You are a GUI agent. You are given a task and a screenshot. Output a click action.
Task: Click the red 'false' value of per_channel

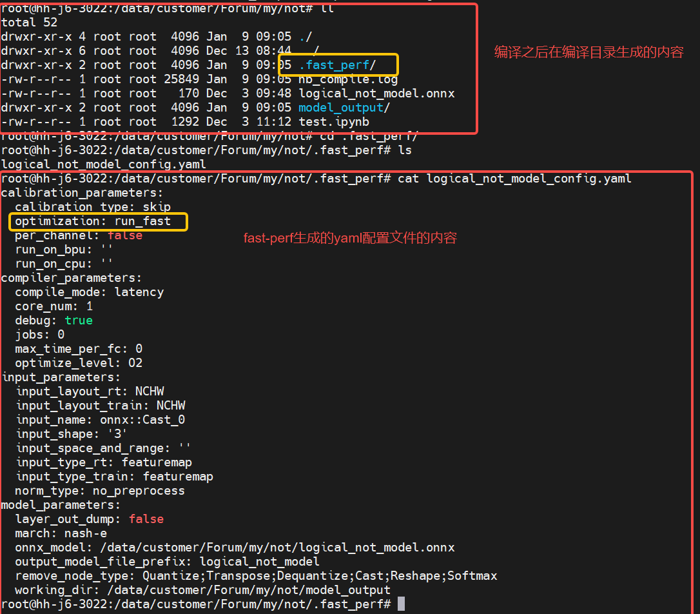[125, 235]
